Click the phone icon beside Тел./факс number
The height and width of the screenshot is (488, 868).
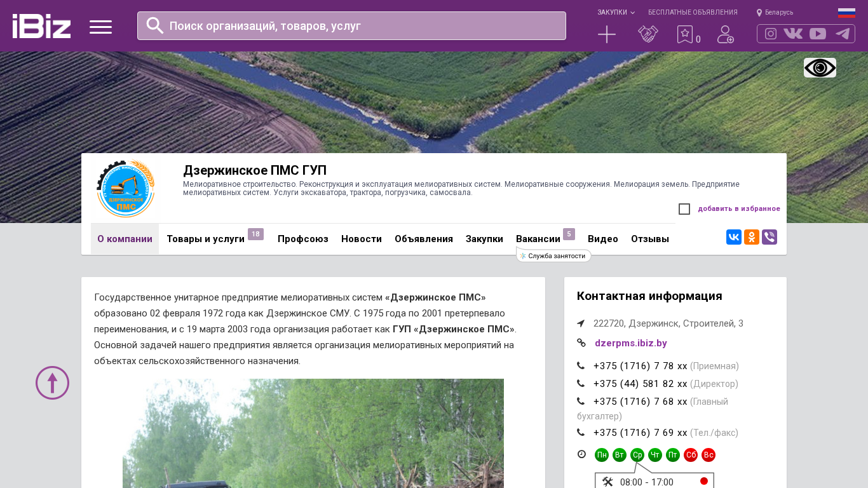coord(581,433)
